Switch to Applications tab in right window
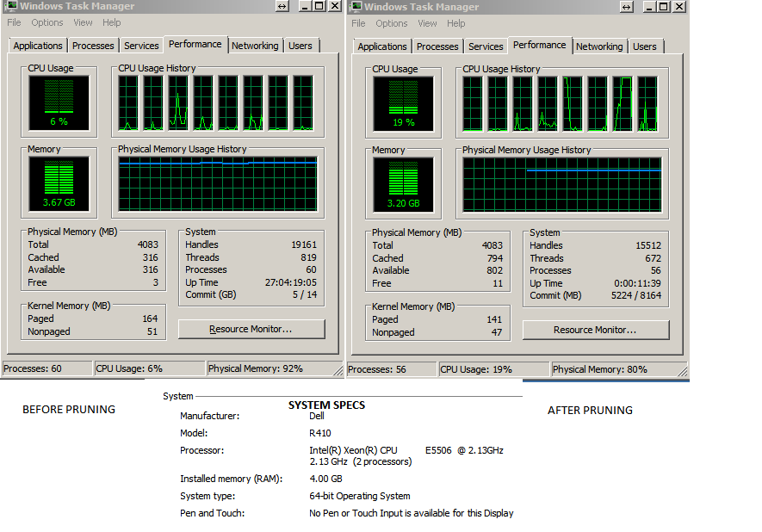 pos(382,46)
